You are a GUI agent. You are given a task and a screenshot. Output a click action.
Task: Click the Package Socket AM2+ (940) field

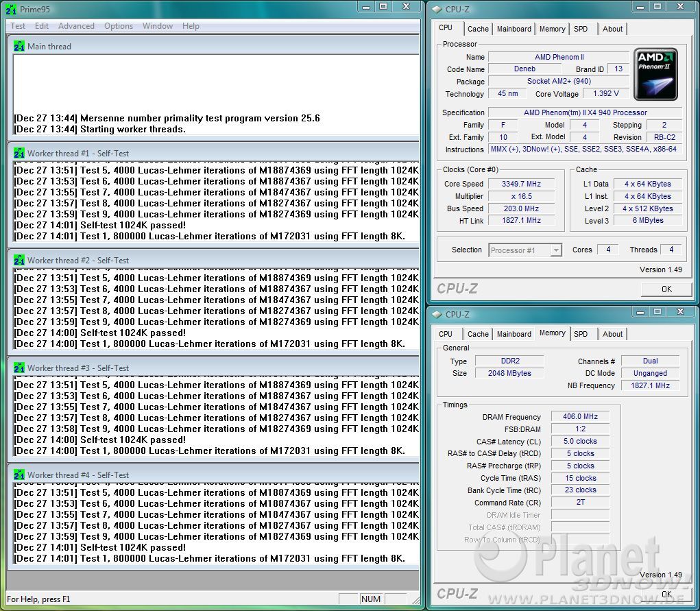point(559,82)
